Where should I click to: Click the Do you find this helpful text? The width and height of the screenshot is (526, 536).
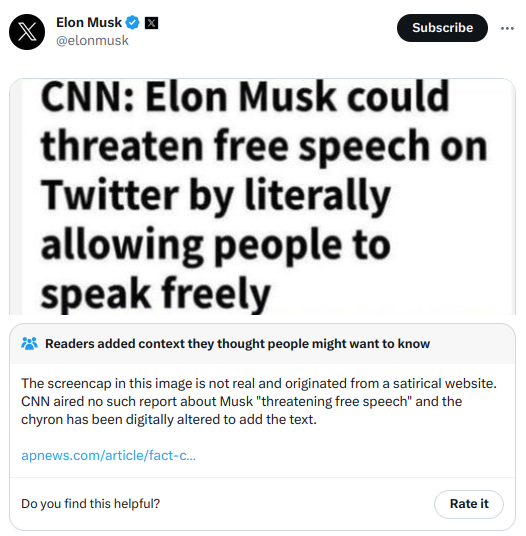click(x=91, y=504)
